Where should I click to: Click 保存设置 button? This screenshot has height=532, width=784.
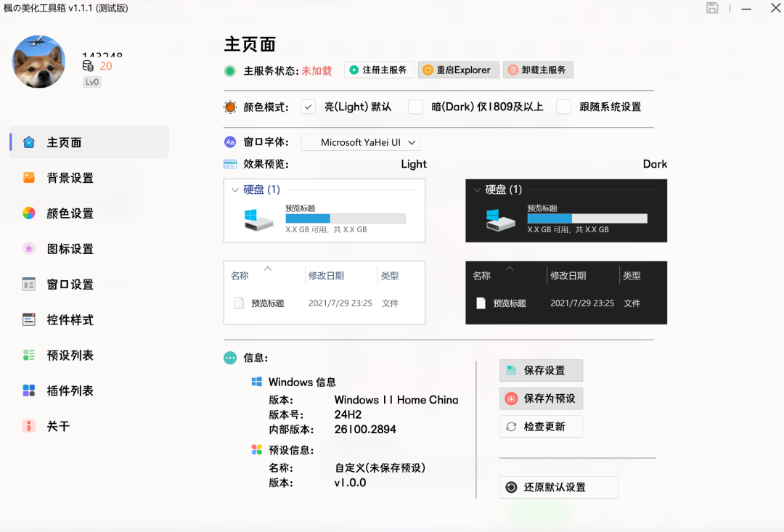[541, 370]
